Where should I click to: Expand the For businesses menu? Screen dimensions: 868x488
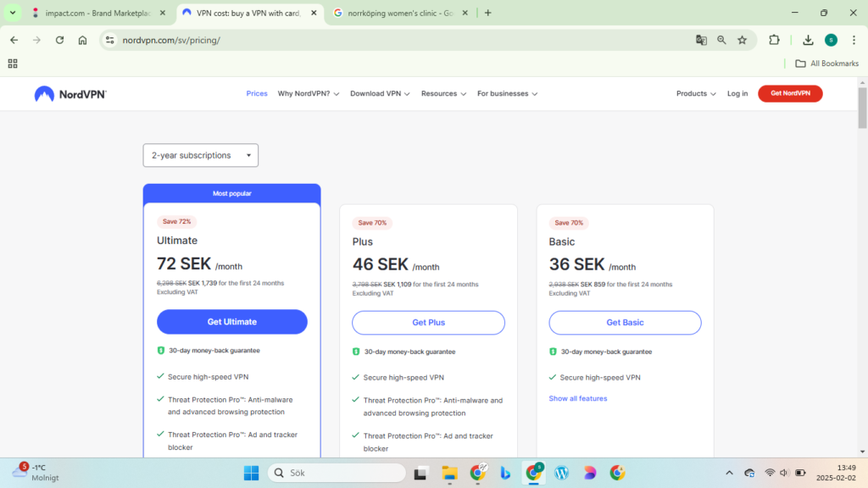tap(507, 93)
